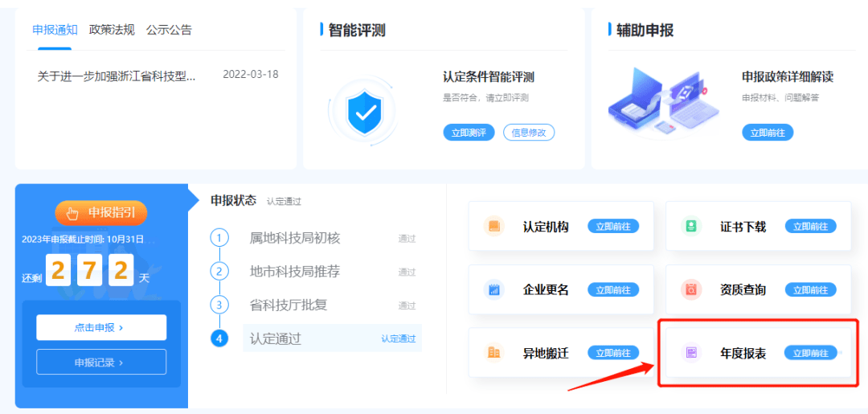Open the notice 关于进一步加强浙江省科技型...
The image size is (868, 414).
pos(117,76)
